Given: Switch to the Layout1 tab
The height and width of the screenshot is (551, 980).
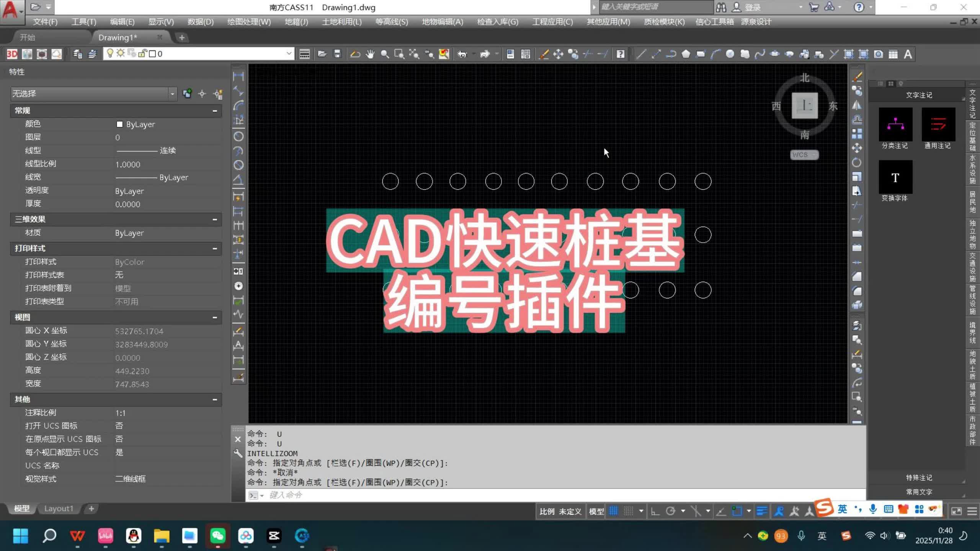Looking at the screenshot, I should point(59,508).
